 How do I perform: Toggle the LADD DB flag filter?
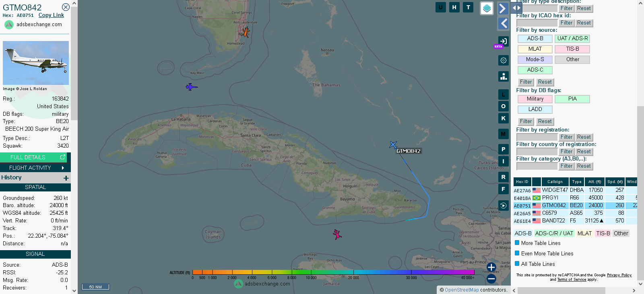[535, 109]
